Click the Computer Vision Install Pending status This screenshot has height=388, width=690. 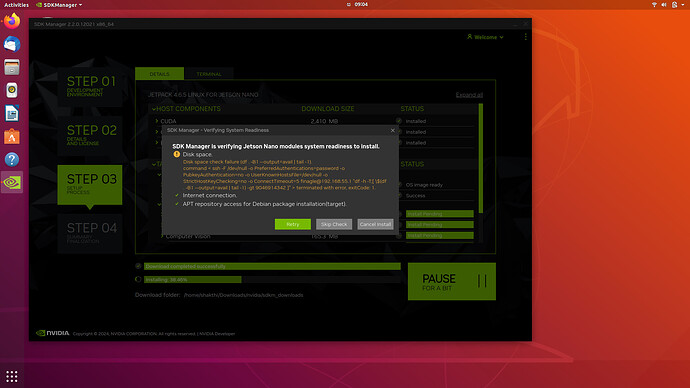(x=440, y=235)
